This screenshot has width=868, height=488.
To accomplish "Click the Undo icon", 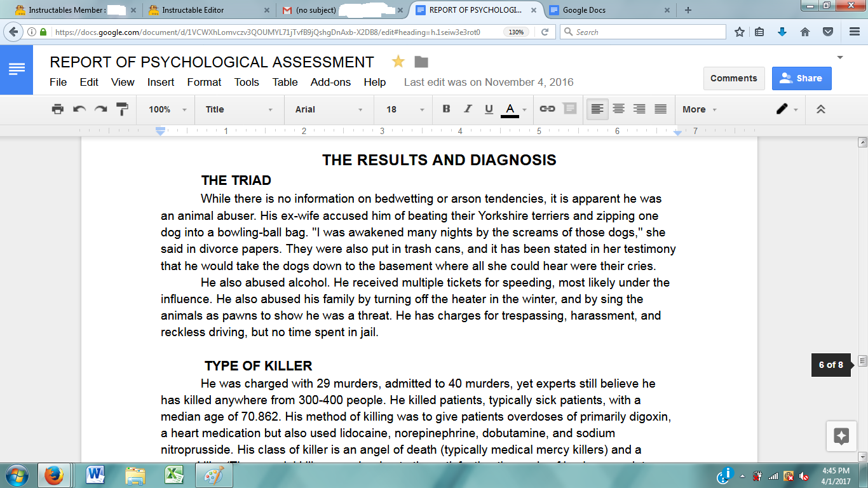I will pos(79,109).
